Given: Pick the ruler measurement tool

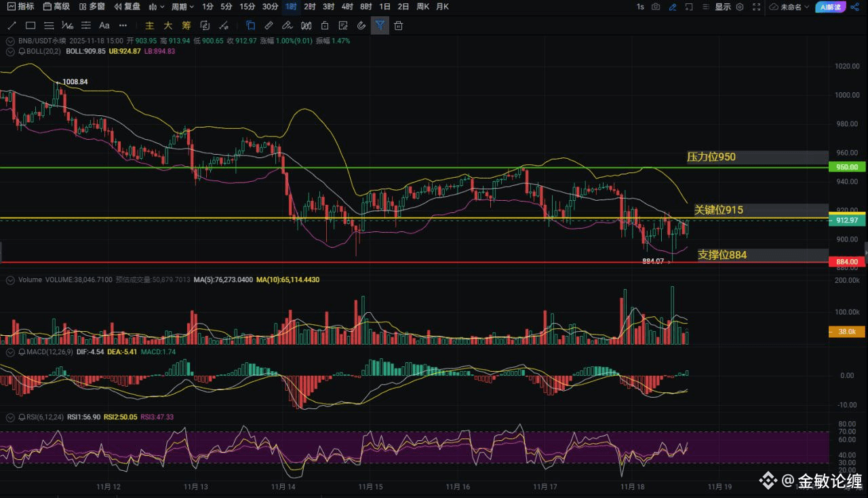Looking at the screenshot, I should (269, 26).
